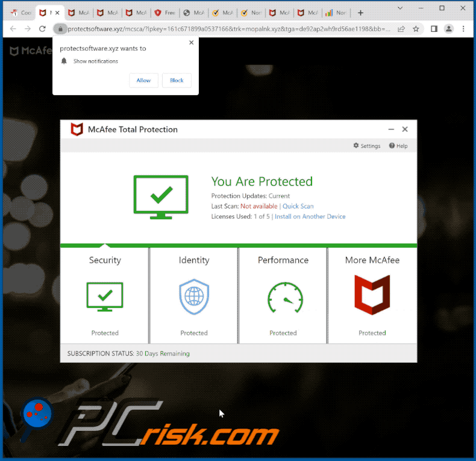Click the lock icon in the address bar

pyautogui.click(x=60, y=29)
